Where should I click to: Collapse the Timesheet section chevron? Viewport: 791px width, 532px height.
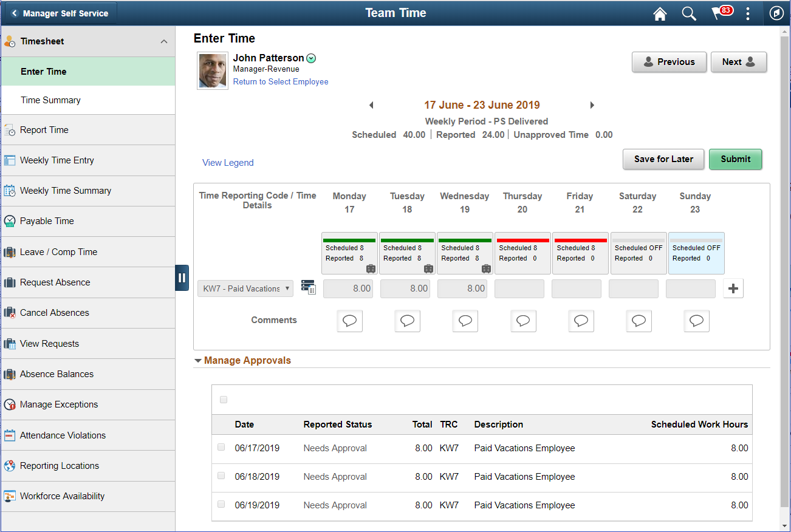click(163, 41)
